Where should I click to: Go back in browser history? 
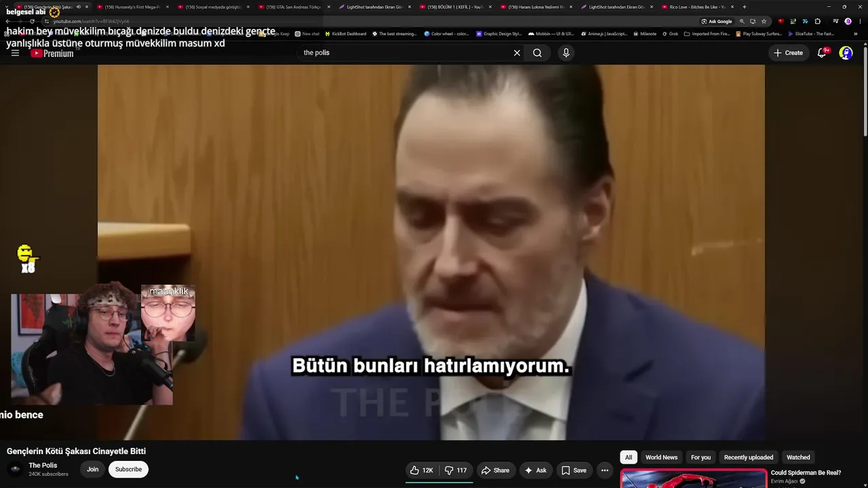pyautogui.click(x=7, y=21)
